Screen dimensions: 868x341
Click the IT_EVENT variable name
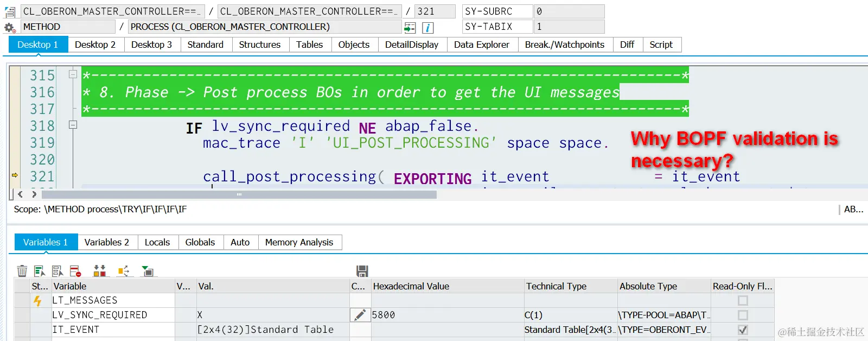76,330
